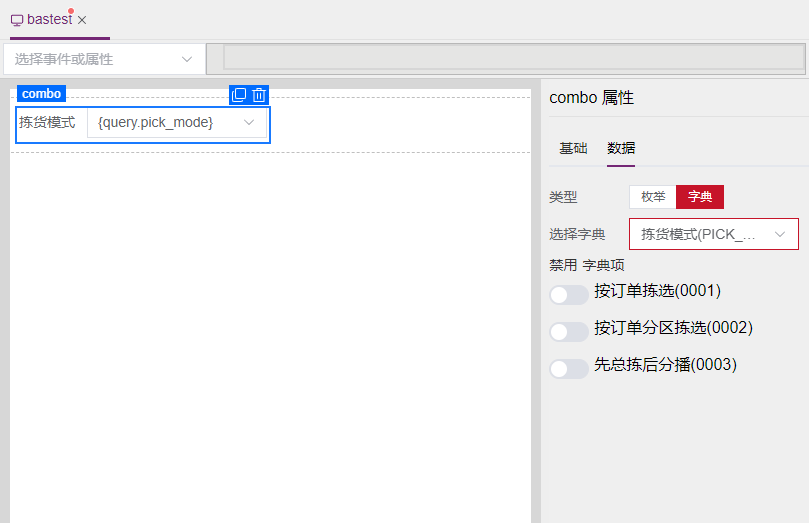This screenshot has height=523, width=809.
Task: Click the 拣货模式 field label on canvas
Action: coord(47,122)
